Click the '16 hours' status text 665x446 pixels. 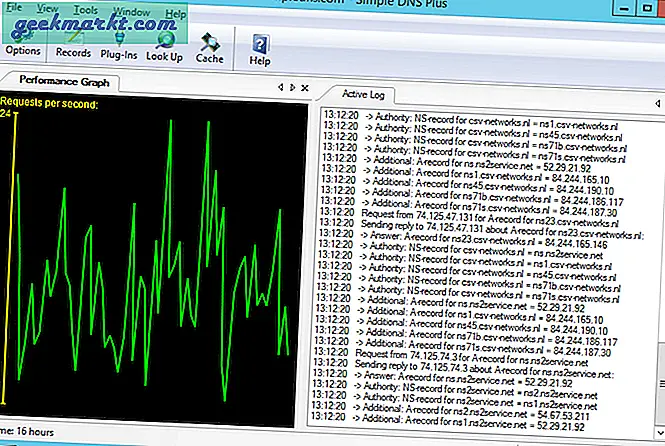point(36,432)
